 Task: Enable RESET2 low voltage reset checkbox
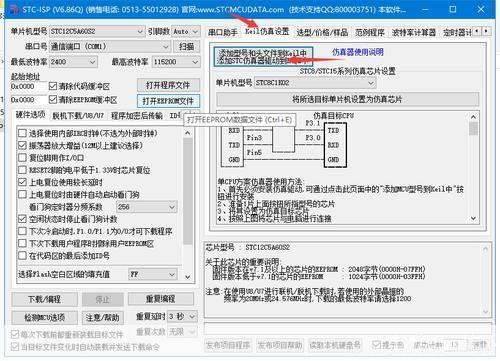[22, 170]
